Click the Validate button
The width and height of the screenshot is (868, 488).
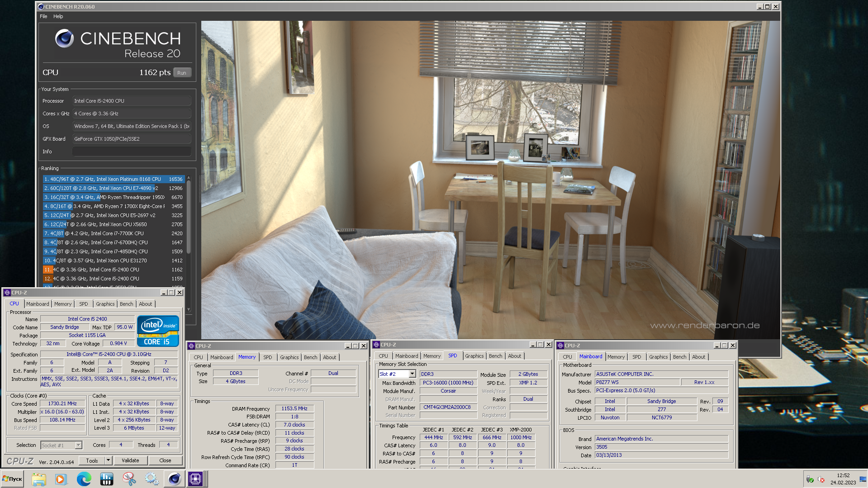click(130, 460)
